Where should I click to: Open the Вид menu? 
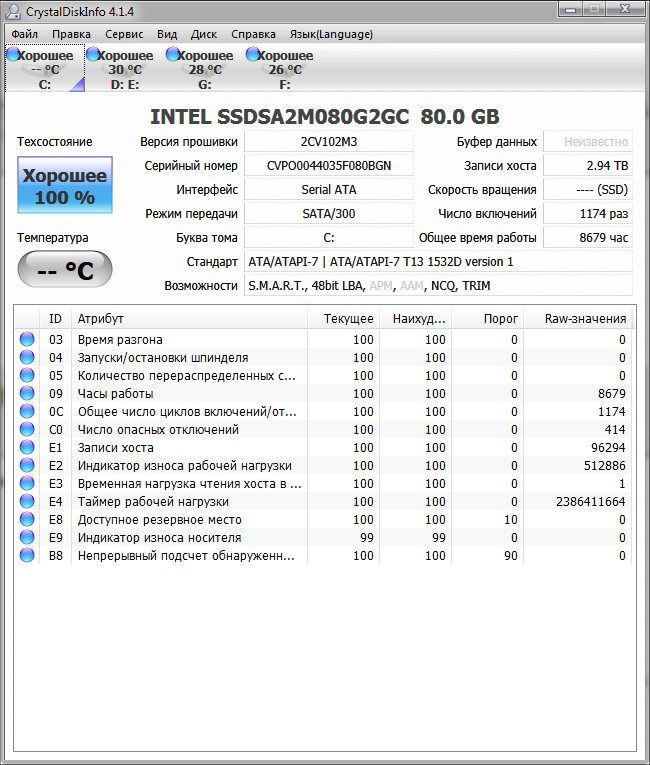[x=167, y=34]
